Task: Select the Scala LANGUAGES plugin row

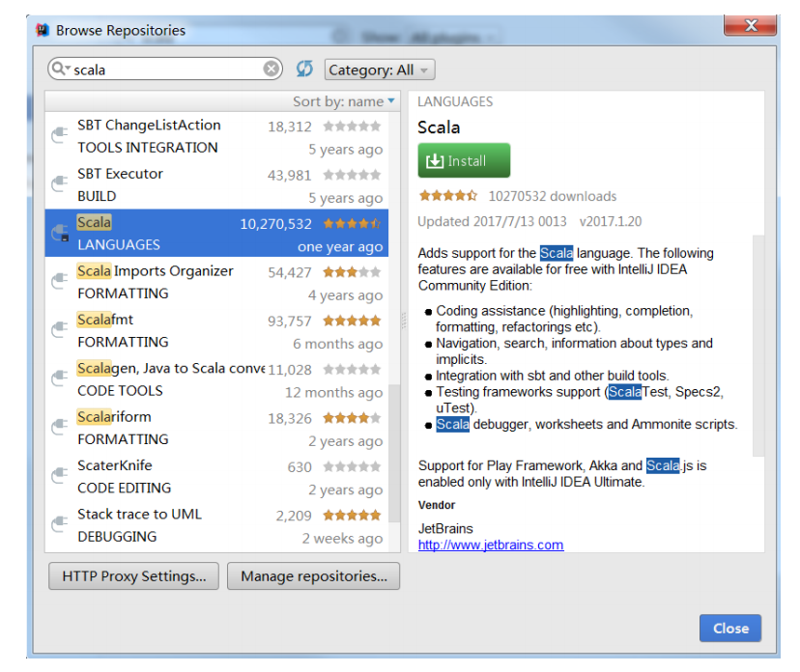Action: click(x=216, y=233)
